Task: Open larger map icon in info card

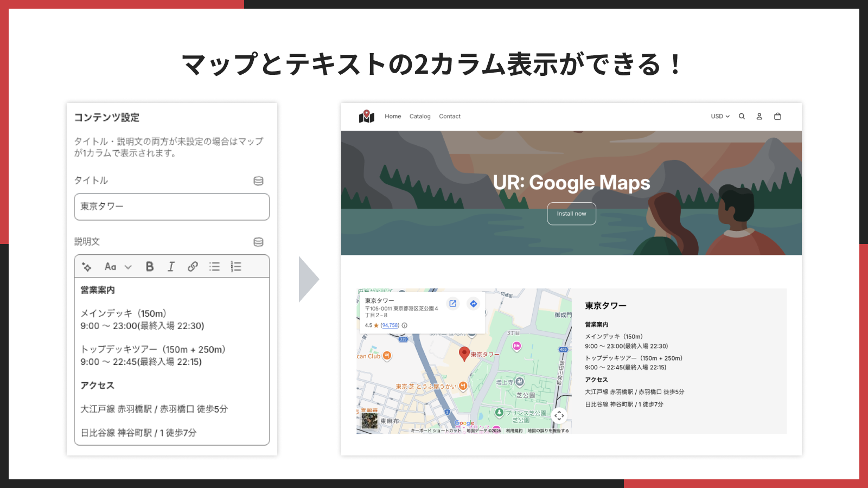Action: tap(453, 304)
